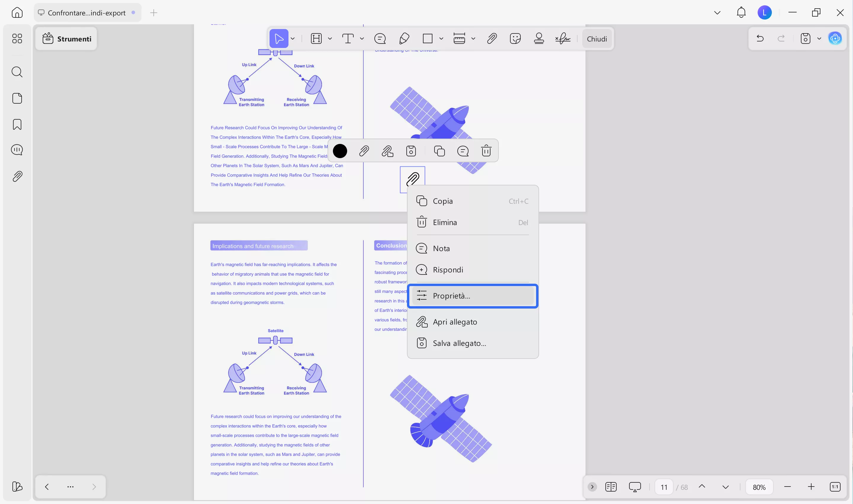Open the save options dropdown arrow
Image resolution: width=853 pixels, height=504 pixels.
pyautogui.click(x=819, y=39)
